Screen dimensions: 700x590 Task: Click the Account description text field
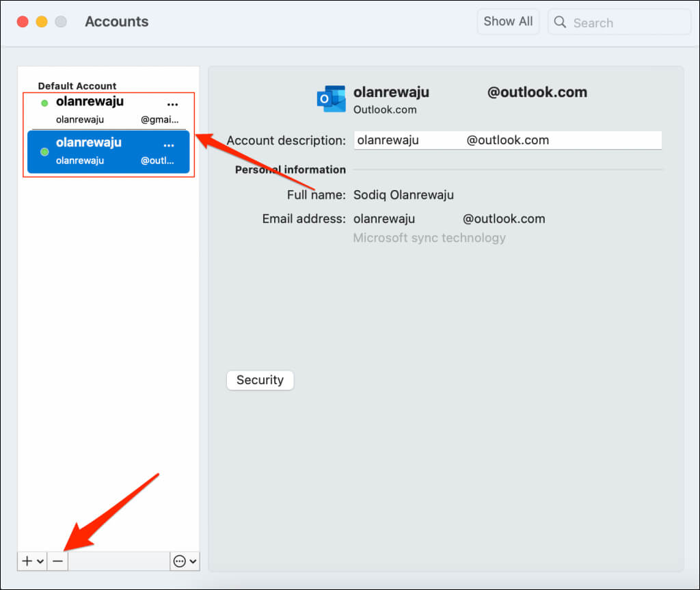pos(507,140)
